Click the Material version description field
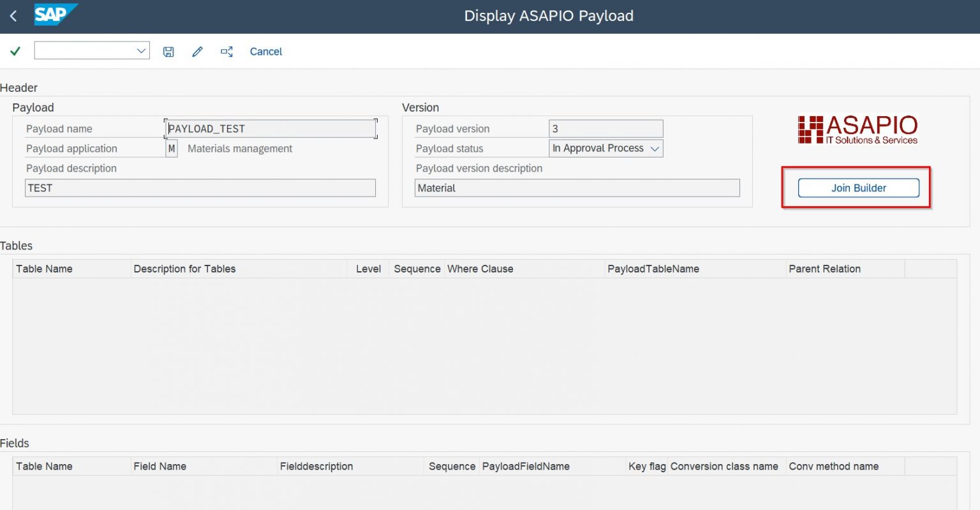The height and width of the screenshot is (510, 980). point(576,187)
